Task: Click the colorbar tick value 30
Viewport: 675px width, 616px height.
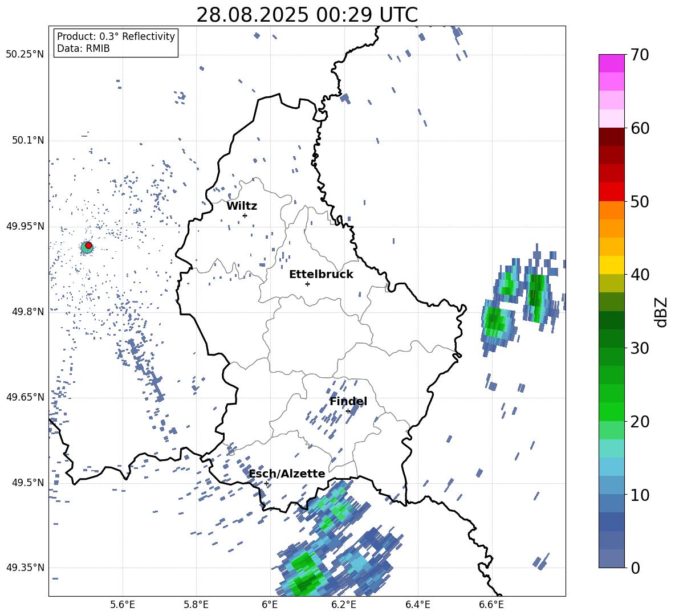Action: pyautogui.click(x=640, y=348)
